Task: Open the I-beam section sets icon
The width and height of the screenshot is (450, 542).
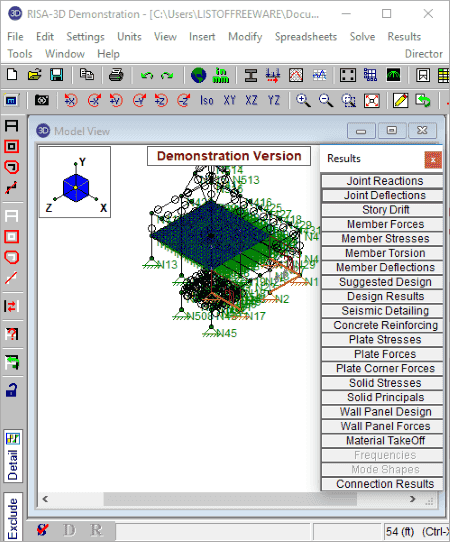Action: click(x=251, y=75)
